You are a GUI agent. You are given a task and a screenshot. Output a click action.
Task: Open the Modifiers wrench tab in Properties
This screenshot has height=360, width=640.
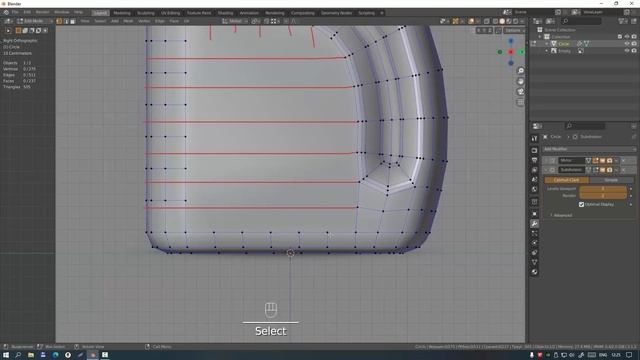pyautogui.click(x=534, y=224)
